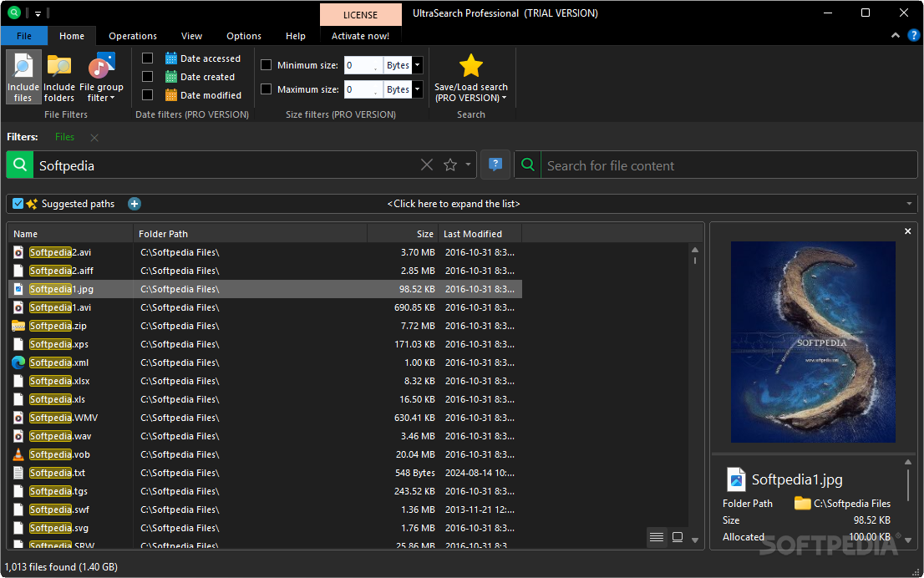Start file name search with green magnifier

(x=20, y=165)
